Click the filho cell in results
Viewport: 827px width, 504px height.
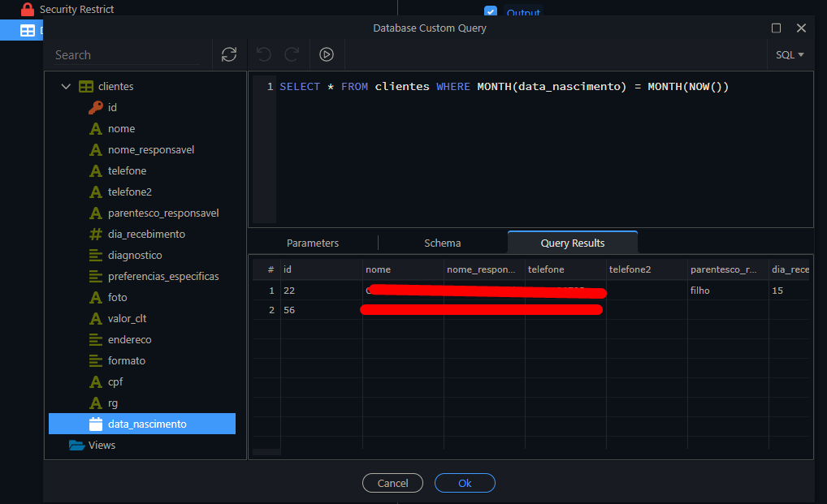click(728, 291)
